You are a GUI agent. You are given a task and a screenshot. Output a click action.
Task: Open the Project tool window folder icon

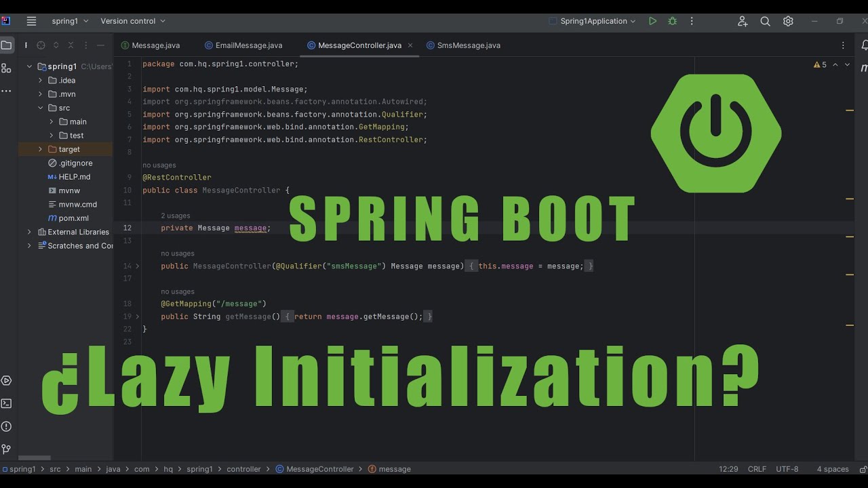6,45
